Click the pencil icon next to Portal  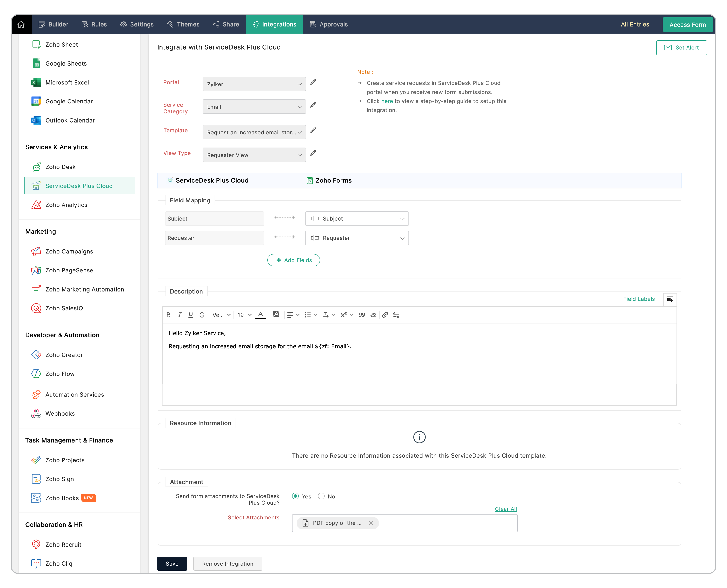(x=313, y=82)
